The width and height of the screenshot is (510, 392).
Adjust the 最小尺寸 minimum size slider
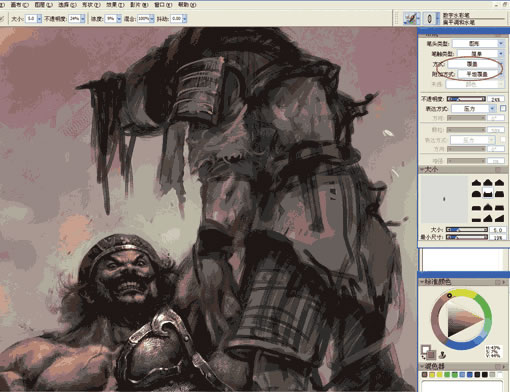click(x=467, y=237)
